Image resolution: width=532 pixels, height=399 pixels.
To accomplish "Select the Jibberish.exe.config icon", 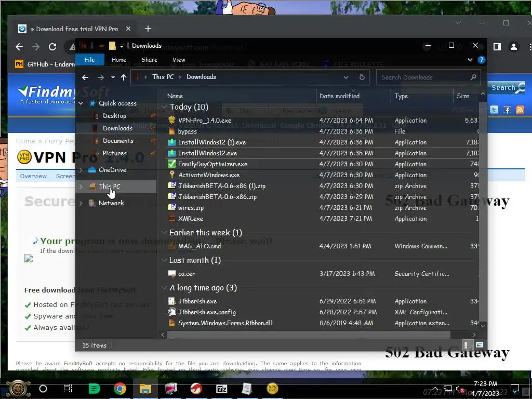I will (x=172, y=312).
